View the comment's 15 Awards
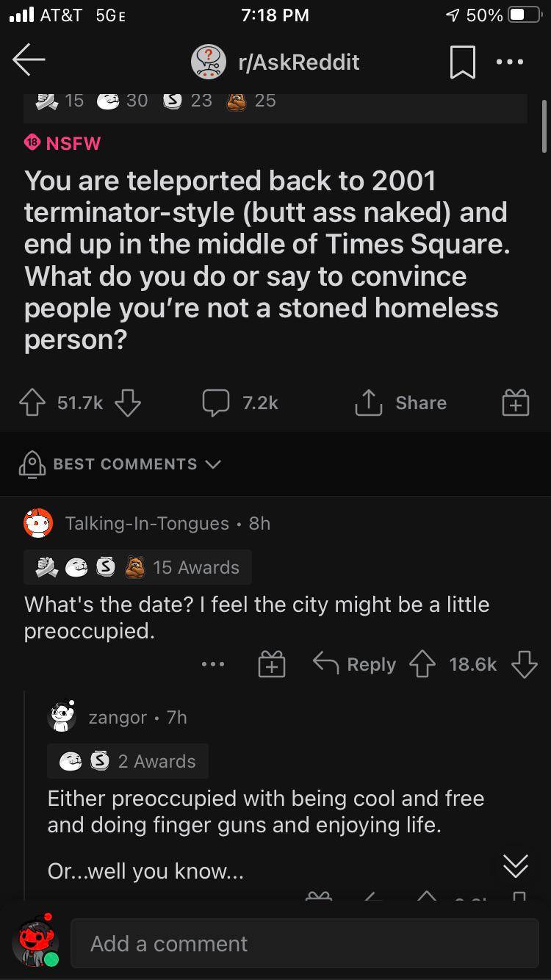 click(x=138, y=567)
